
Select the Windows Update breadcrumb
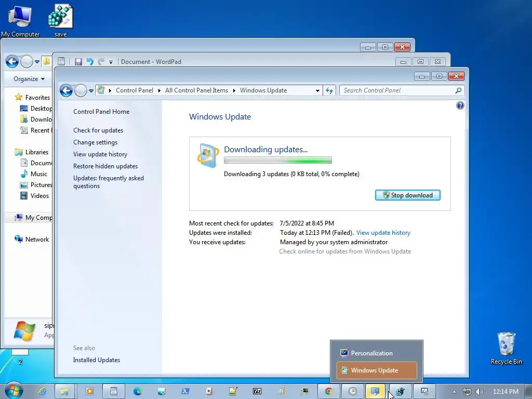click(263, 90)
